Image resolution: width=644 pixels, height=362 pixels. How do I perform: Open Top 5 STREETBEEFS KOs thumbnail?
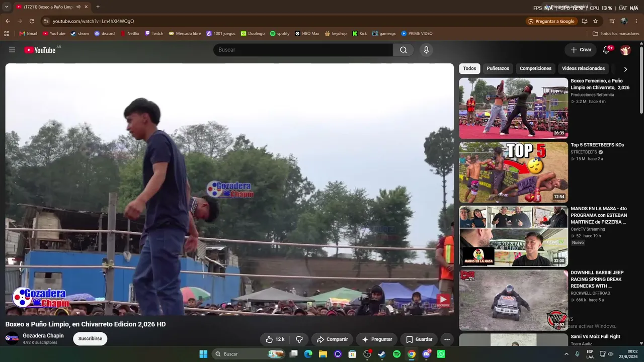(514, 172)
